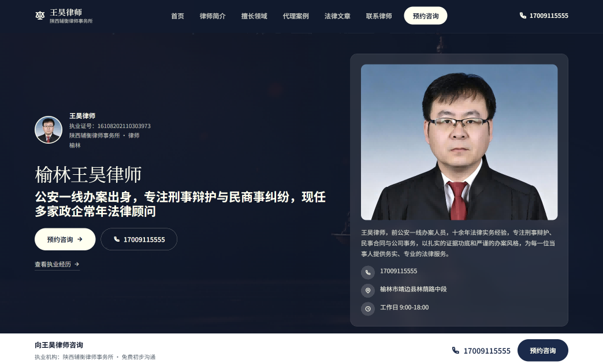Click the scales logo icon in header
This screenshot has width=603, height=364.
tap(40, 16)
